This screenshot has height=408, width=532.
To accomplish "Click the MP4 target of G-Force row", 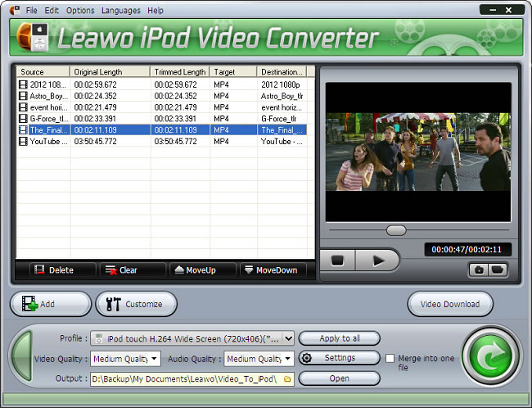I will (x=221, y=119).
